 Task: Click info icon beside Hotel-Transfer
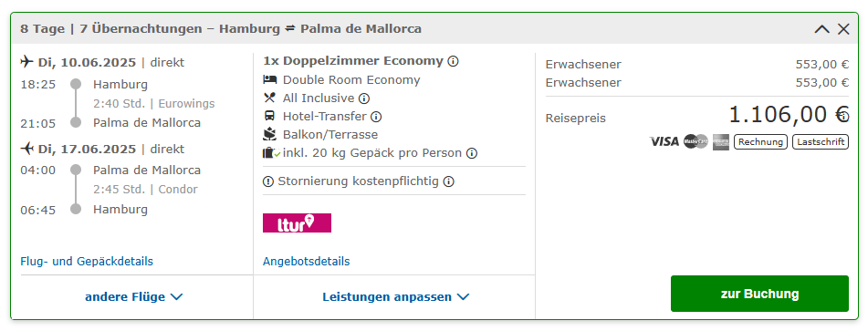pyautogui.click(x=376, y=117)
